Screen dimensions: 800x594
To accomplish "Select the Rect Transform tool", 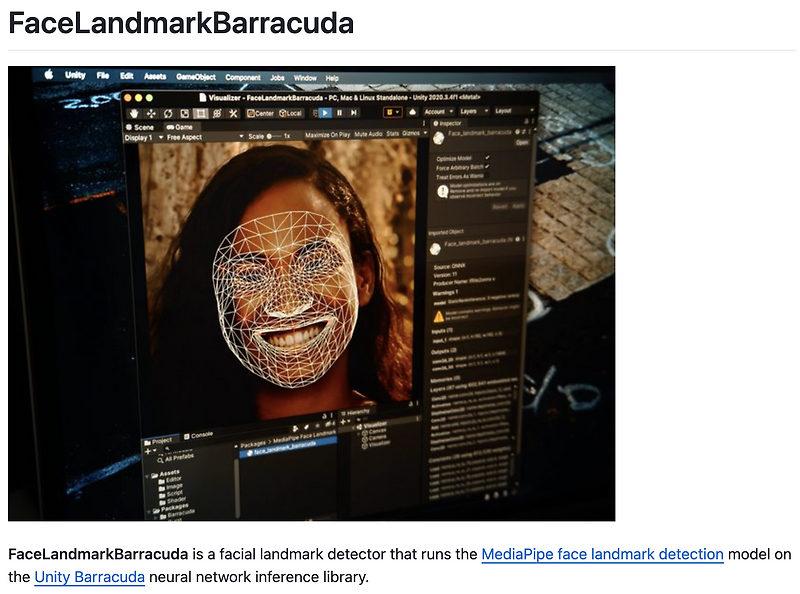I will click(x=201, y=112).
